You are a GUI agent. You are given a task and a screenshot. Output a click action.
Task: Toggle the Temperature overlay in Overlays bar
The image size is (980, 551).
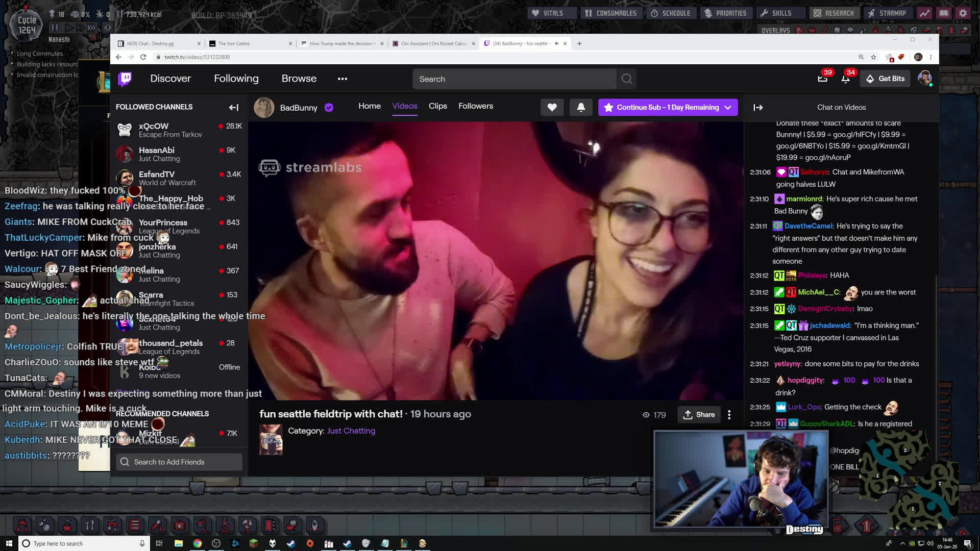pos(825,30)
